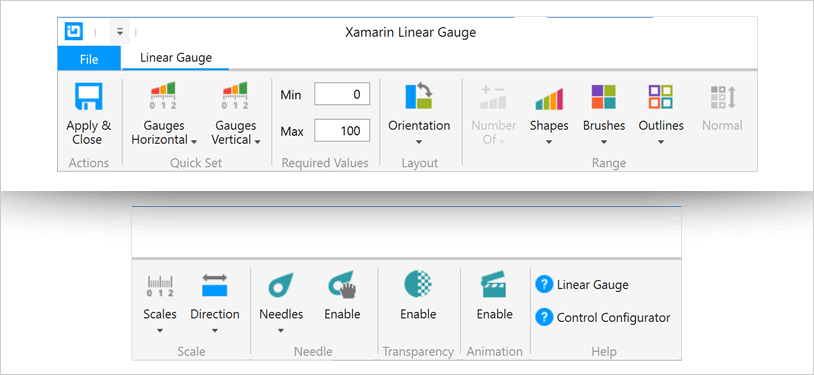Click the Brushes color squares icon
814x375 pixels.
[604, 97]
